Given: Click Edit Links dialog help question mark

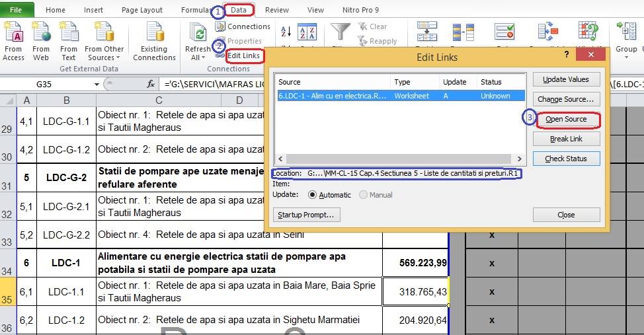Looking at the screenshot, I should click(x=567, y=54).
